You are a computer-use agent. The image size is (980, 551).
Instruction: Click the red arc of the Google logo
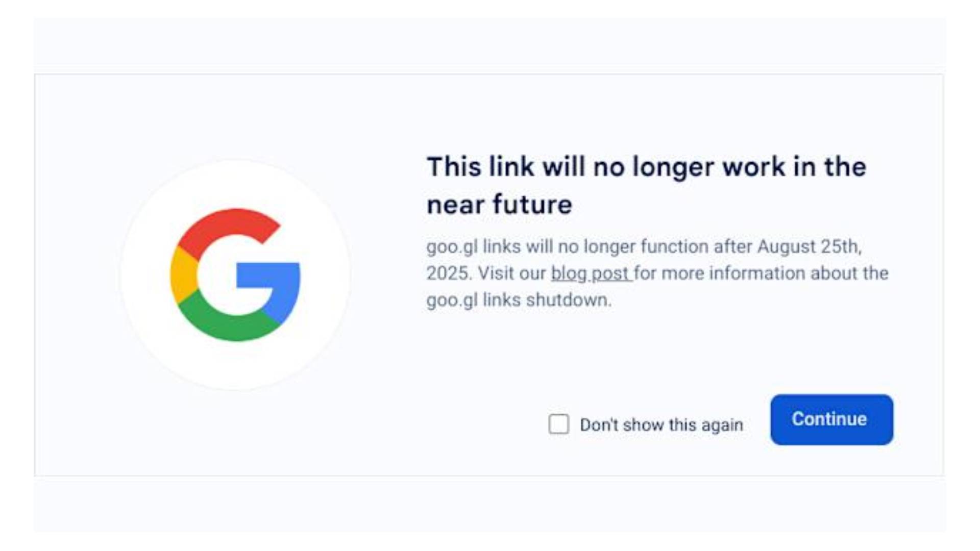click(225, 227)
